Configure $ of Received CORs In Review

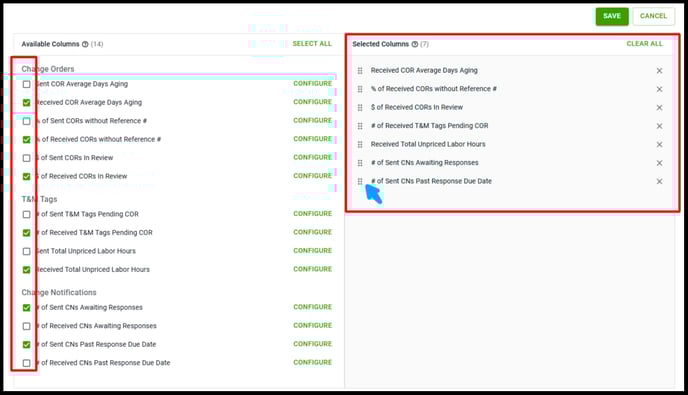(312, 176)
